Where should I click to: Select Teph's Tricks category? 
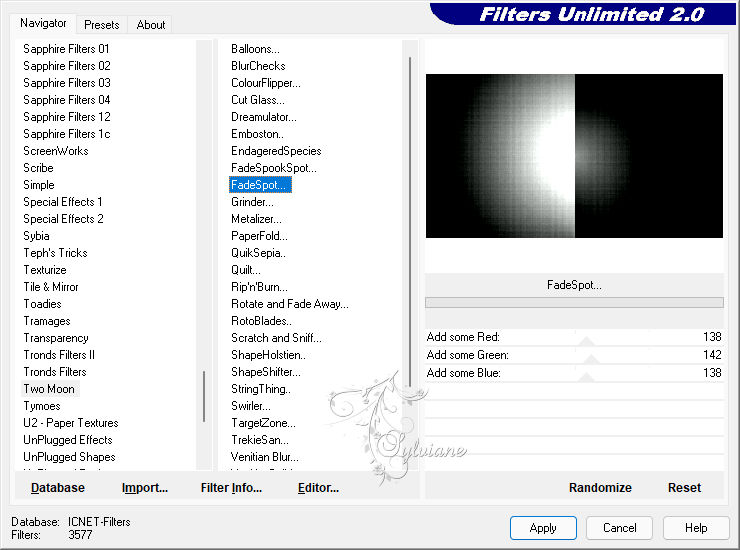point(55,253)
